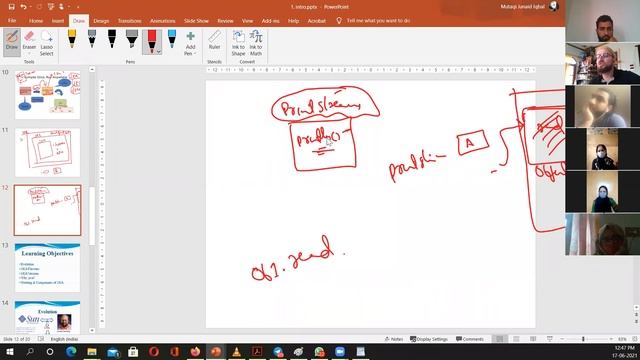Click the 63% zoom level
Image resolution: width=640 pixels, height=360 pixels.
point(622,339)
